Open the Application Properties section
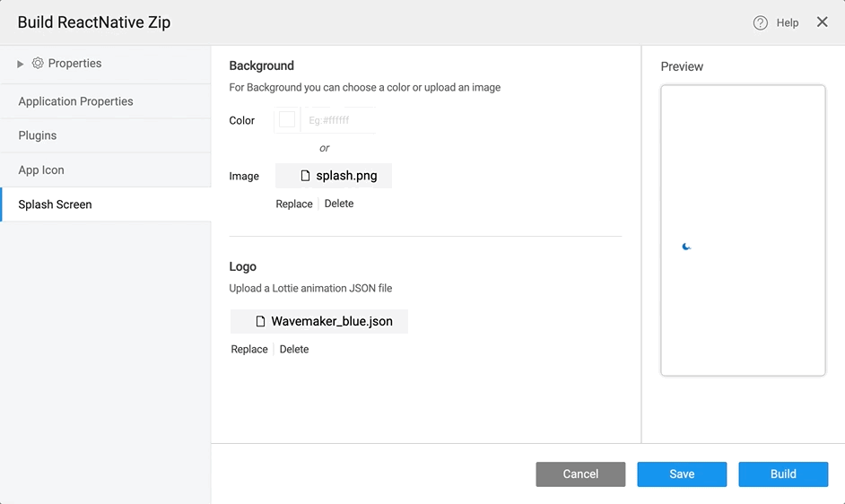 tap(75, 101)
